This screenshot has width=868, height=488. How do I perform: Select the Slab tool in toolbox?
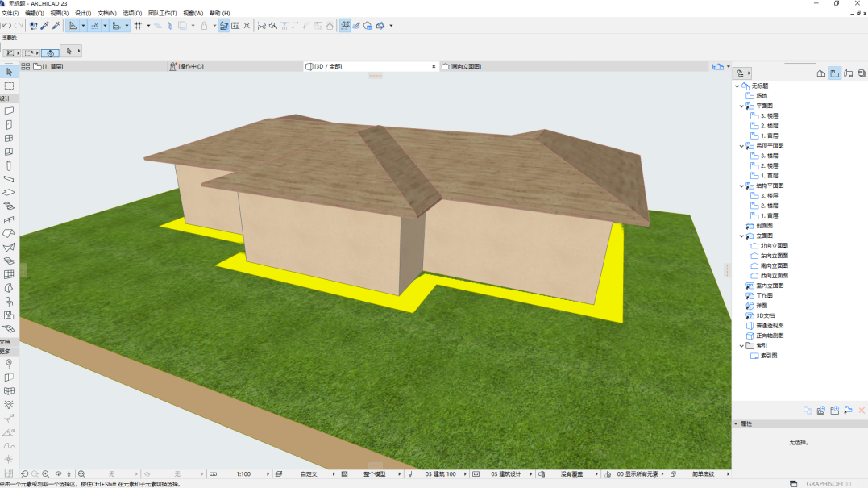[x=9, y=193]
